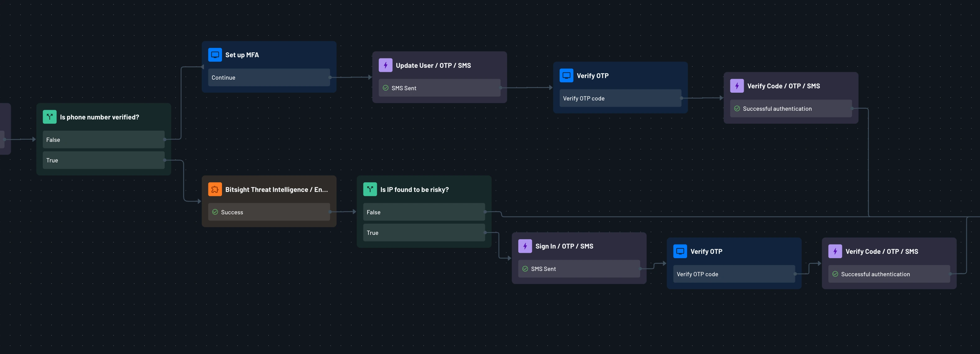Click the Success checkmark in Bitsight node
The height and width of the screenshot is (354, 980).
click(x=215, y=212)
